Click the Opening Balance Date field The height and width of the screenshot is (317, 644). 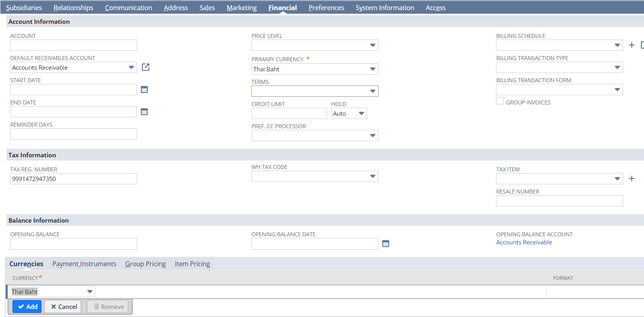tap(315, 244)
